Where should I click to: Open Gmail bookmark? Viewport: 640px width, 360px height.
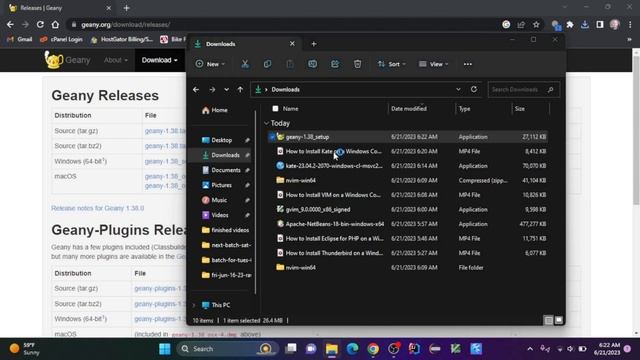[x=20, y=39]
